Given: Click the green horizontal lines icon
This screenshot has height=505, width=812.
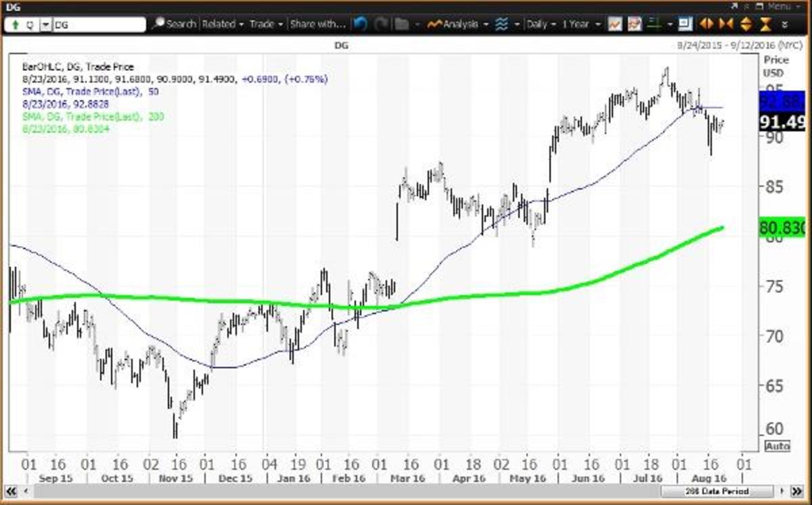Looking at the screenshot, I should (x=654, y=24).
